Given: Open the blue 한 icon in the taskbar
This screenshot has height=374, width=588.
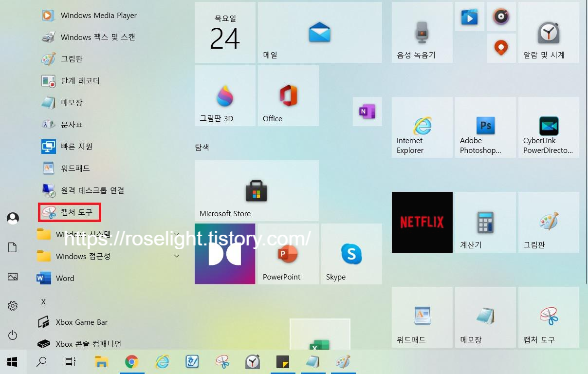Looking at the screenshot, I should tap(192, 362).
